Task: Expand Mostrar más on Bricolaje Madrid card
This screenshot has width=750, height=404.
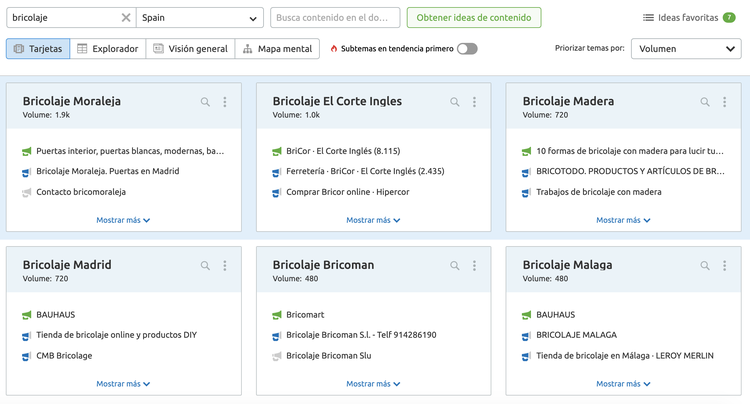Action: click(123, 384)
